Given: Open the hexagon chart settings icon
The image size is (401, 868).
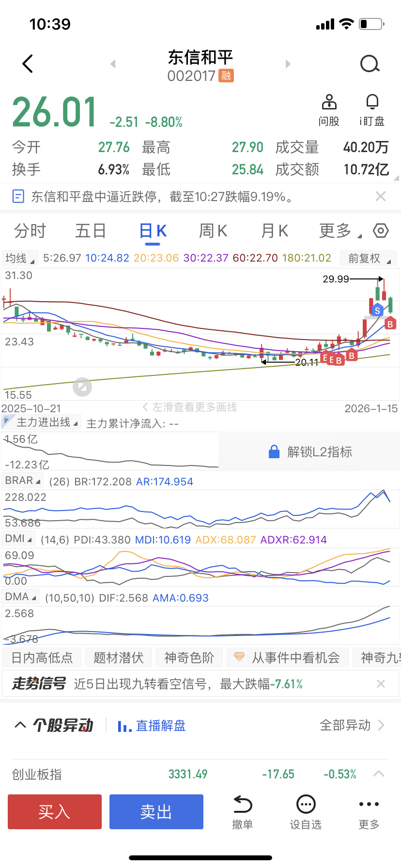Looking at the screenshot, I should coord(381,231).
